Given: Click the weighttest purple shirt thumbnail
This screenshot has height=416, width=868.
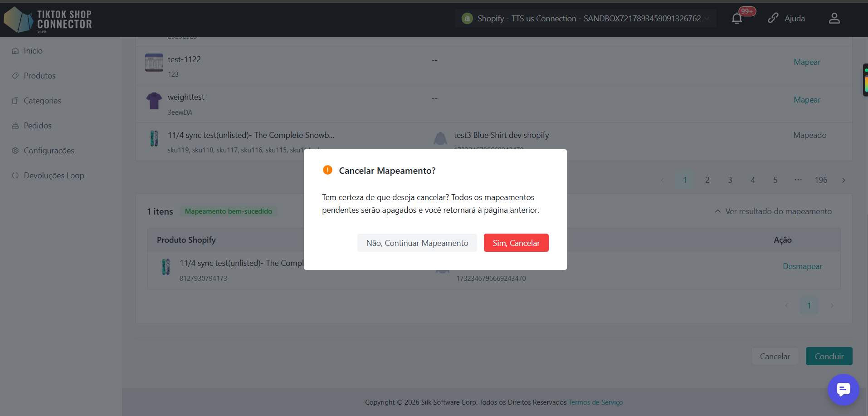Looking at the screenshot, I should pyautogui.click(x=154, y=101).
